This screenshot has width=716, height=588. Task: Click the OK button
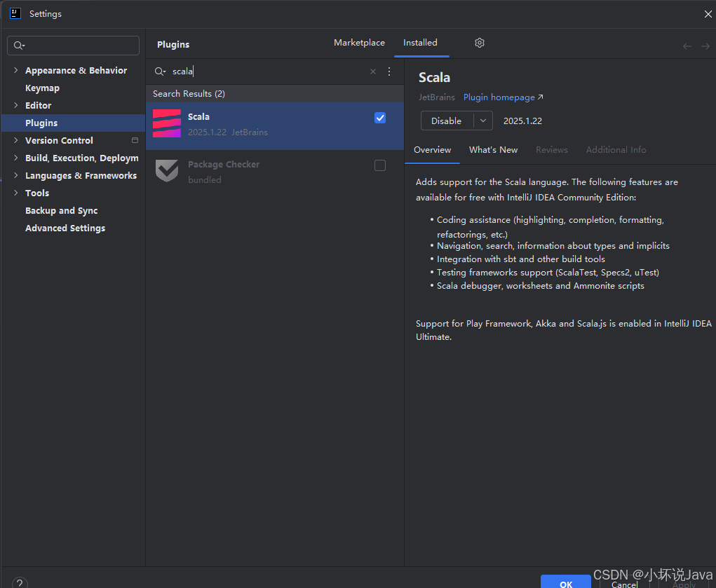566,582
